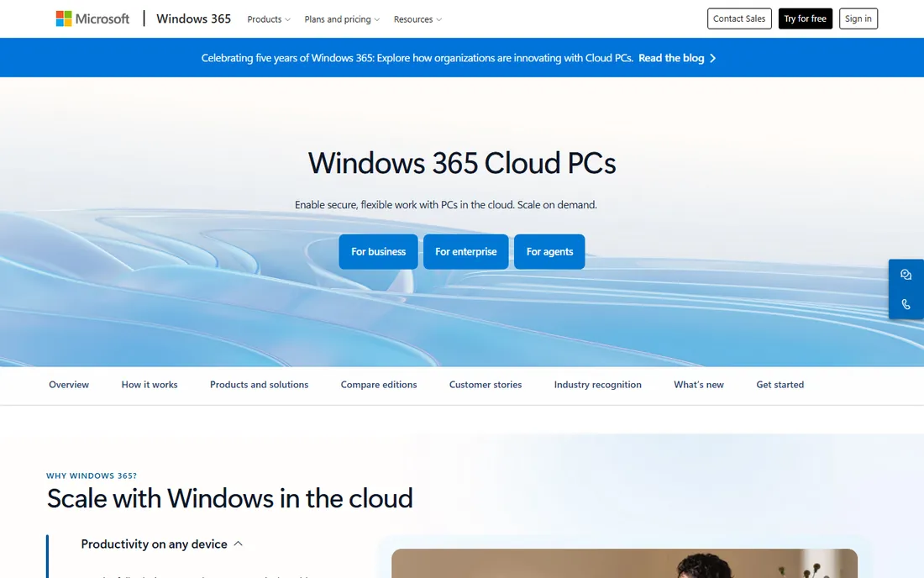Open the chat icon on side panel

point(906,275)
